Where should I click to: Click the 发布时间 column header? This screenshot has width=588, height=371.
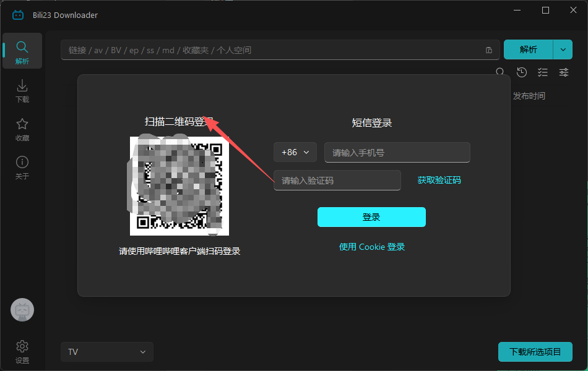pos(529,96)
